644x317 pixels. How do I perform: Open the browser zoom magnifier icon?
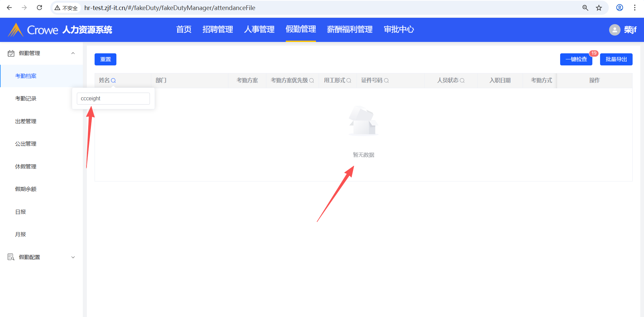(x=585, y=8)
